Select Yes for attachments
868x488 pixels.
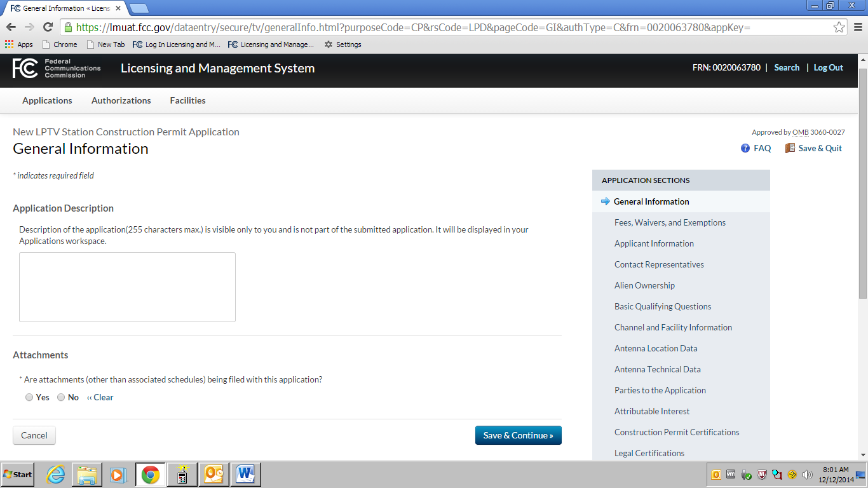pos(29,397)
